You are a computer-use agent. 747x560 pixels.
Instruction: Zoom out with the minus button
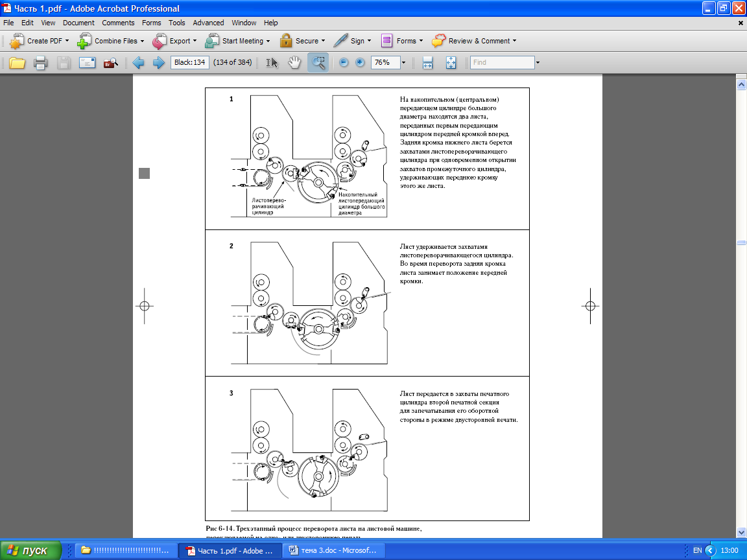[x=344, y=62]
